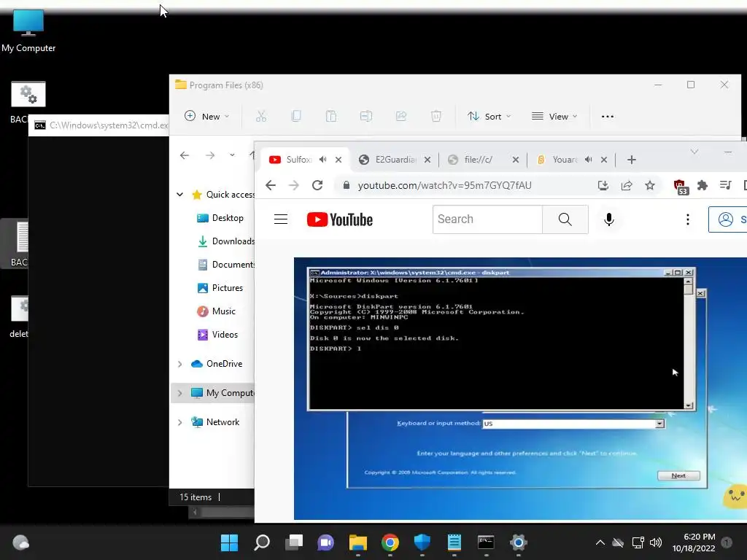Viewport: 747px width, 560px height.
Task: Expand the My Computer tree node
Action: (179, 393)
